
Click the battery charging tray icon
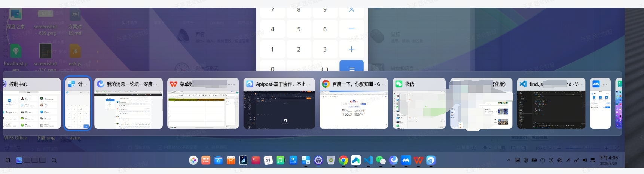534,160
